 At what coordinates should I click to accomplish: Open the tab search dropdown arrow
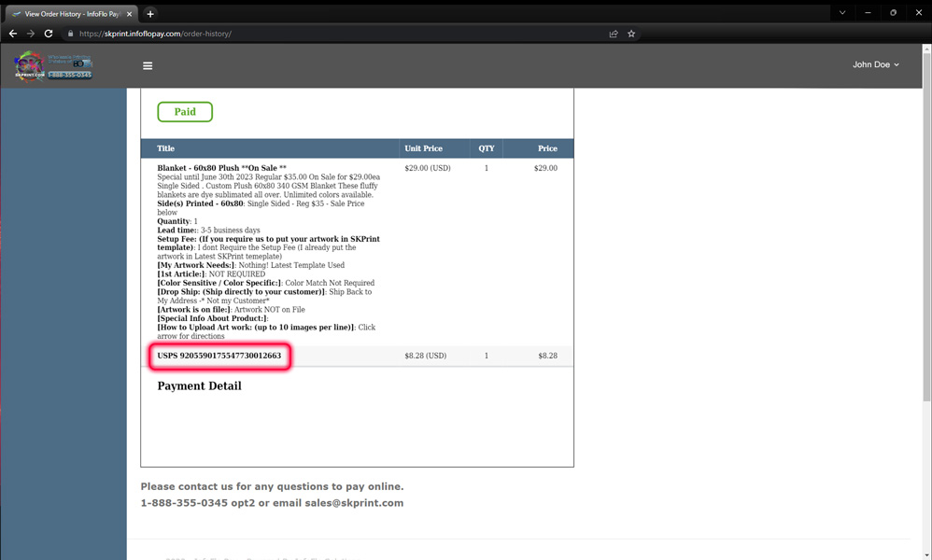pyautogui.click(x=842, y=12)
